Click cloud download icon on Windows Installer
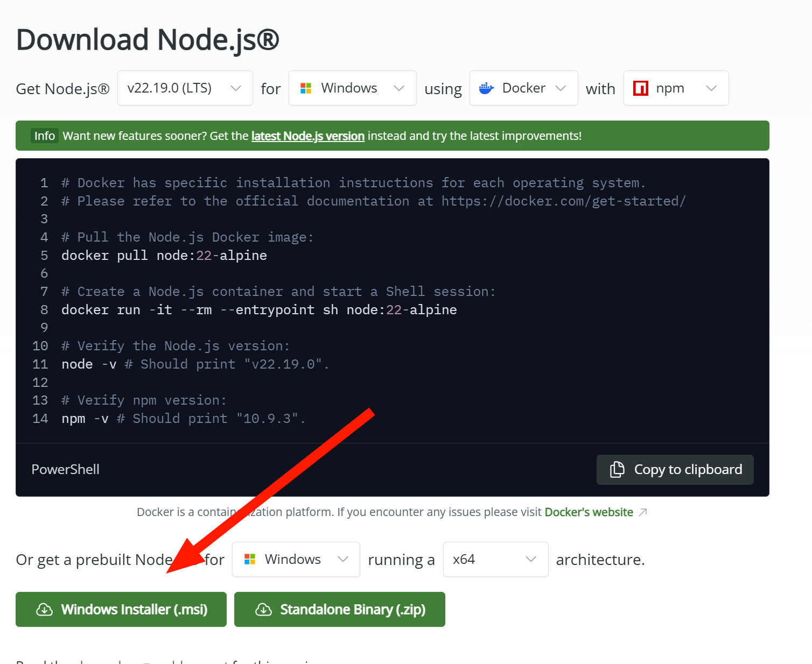The height and width of the screenshot is (664, 812). [x=44, y=610]
